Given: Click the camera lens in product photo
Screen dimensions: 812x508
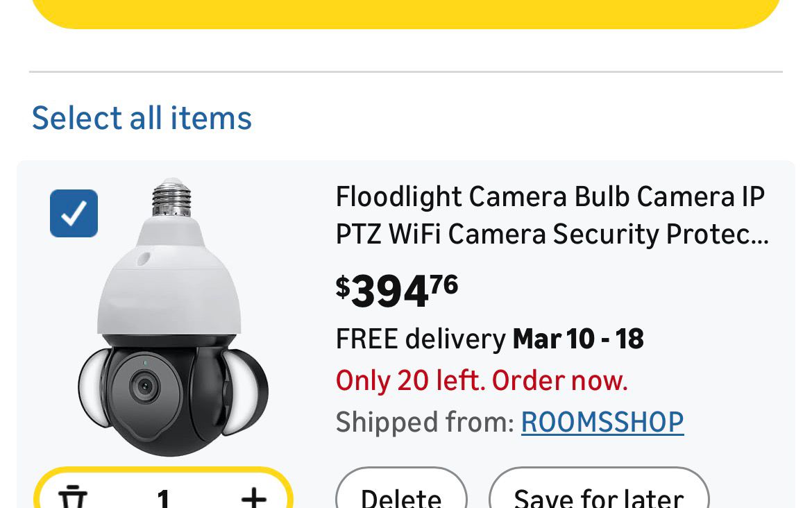Looking at the screenshot, I should click(145, 385).
